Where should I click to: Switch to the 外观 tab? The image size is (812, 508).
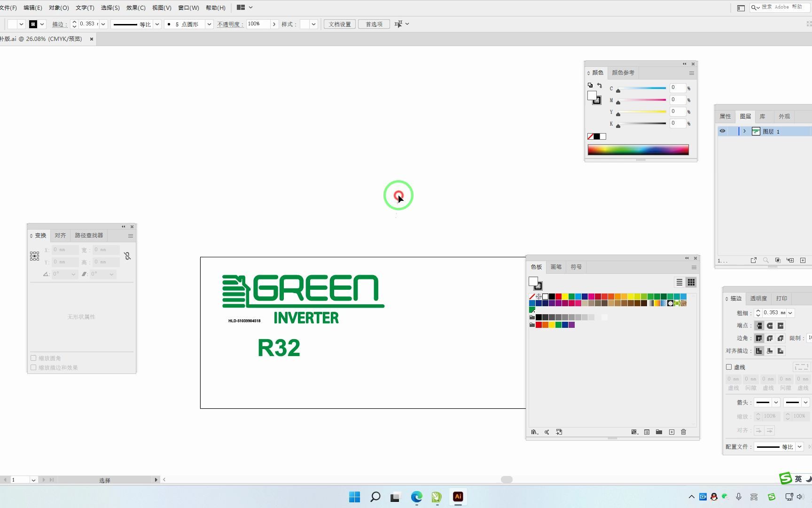(784, 116)
